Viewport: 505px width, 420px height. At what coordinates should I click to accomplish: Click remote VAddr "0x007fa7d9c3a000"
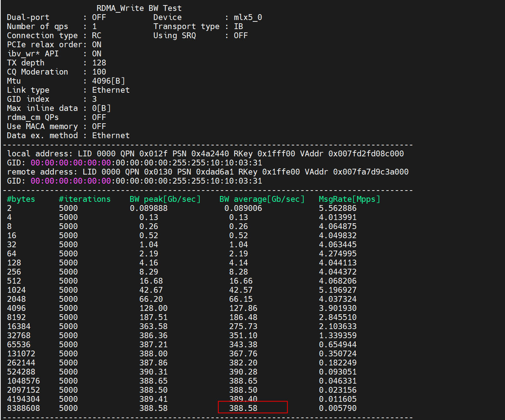(x=371, y=172)
